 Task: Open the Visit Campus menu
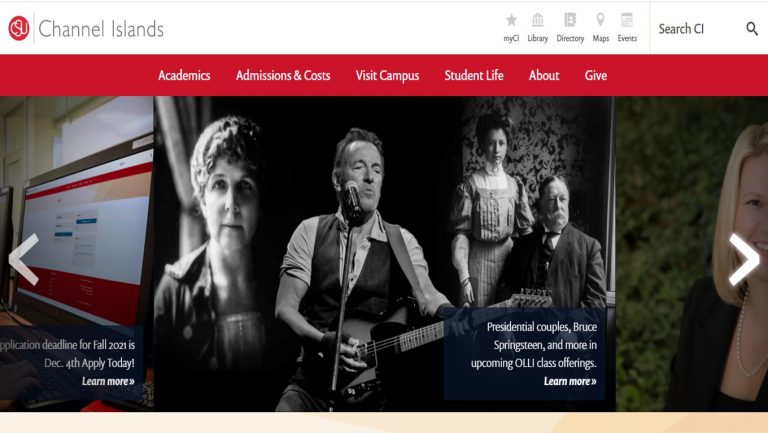[x=387, y=75]
